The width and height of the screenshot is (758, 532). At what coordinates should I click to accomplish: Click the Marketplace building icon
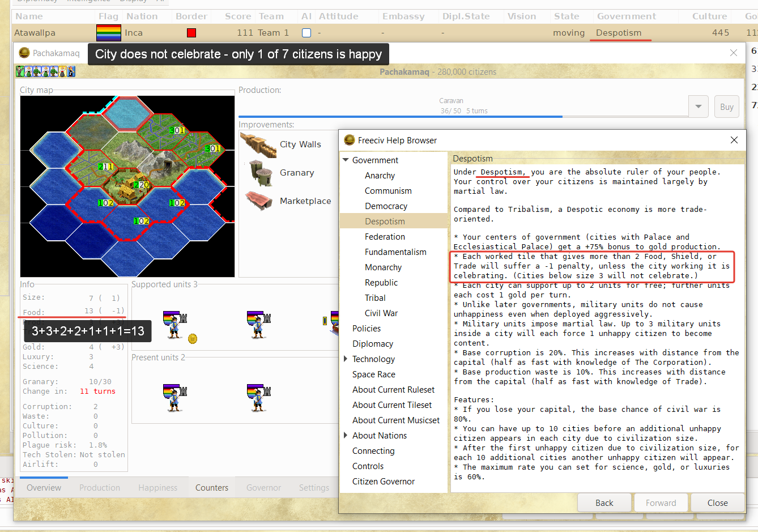[x=259, y=201]
